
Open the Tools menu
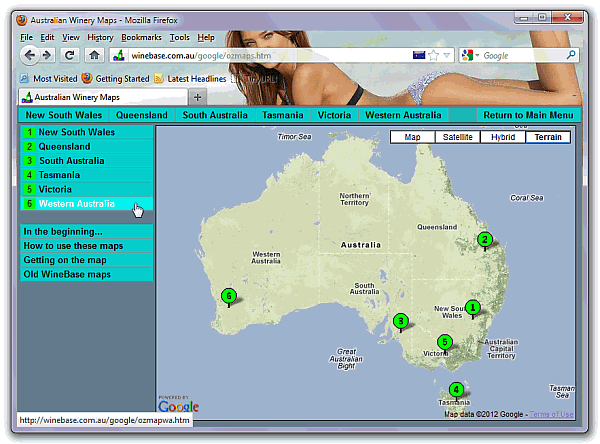[179, 38]
